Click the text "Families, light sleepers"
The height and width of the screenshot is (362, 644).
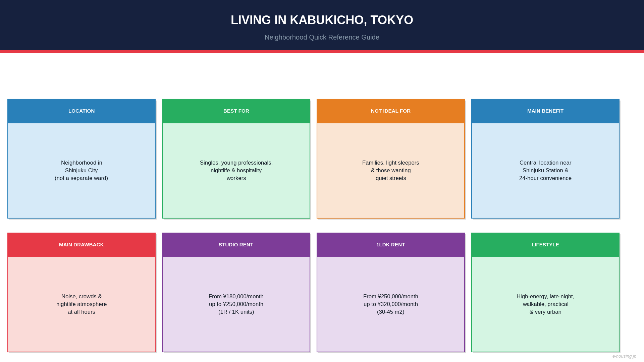(391, 163)
